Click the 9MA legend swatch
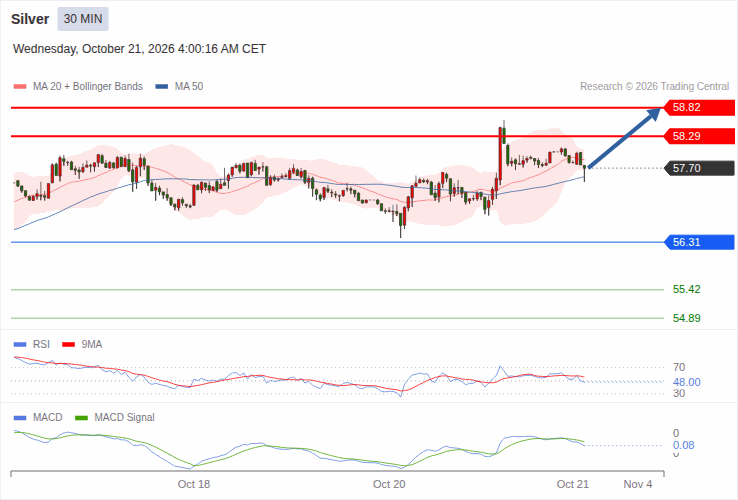This screenshot has width=738, height=500. [x=69, y=345]
